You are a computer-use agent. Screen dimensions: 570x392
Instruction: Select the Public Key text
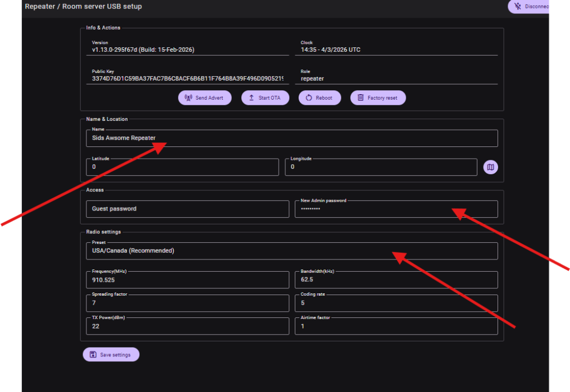187,79
